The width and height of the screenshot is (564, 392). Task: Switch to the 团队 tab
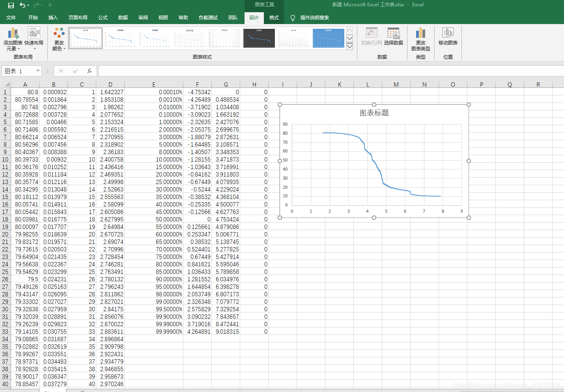click(x=233, y=18)
